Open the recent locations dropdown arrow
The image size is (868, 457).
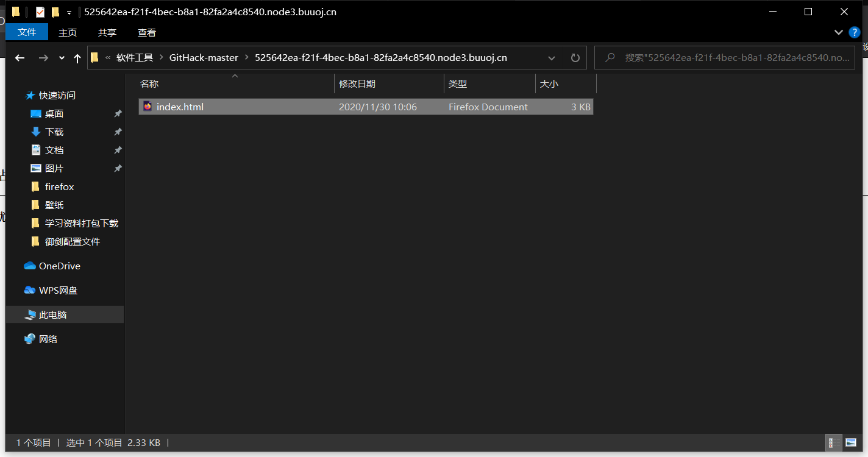(62, 58)
